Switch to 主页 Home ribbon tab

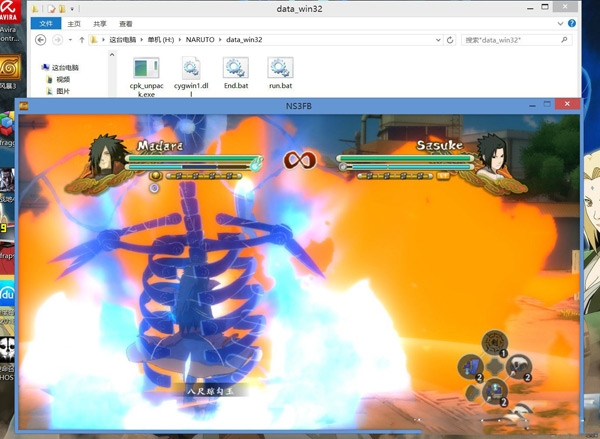click(74, 24)
